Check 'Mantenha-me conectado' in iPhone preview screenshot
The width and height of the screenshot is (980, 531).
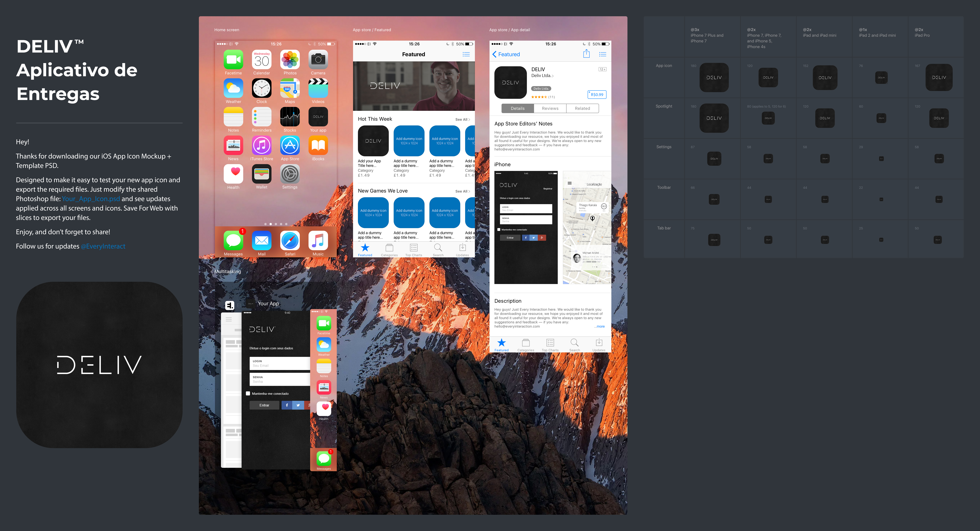coord(499,230)
